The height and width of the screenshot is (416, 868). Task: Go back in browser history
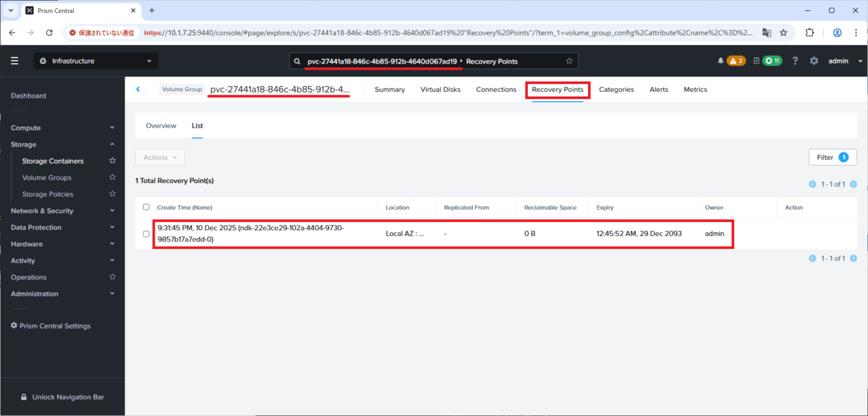(12, 33)
